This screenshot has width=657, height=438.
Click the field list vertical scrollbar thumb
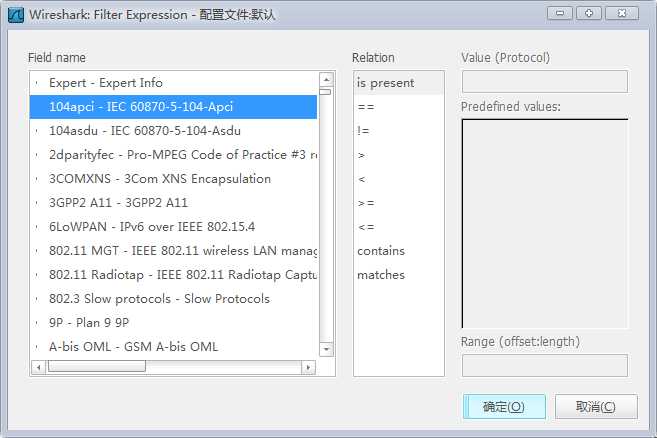point(325,92)
